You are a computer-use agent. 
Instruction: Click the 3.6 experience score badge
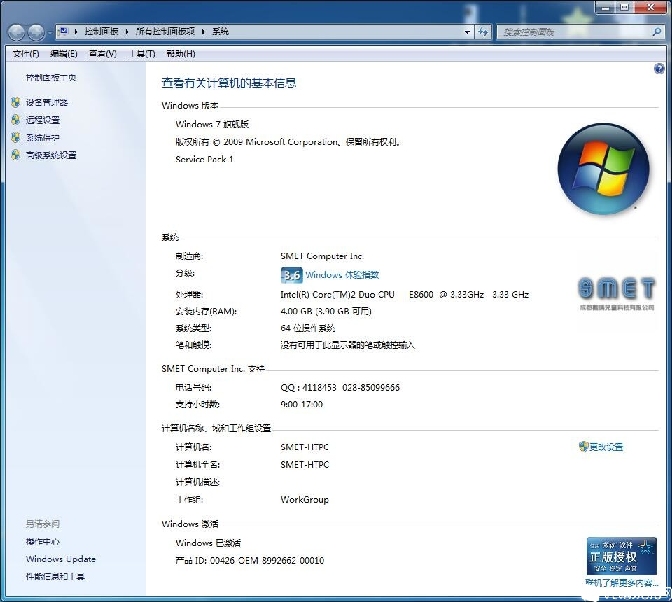click(x=291, y=275)
